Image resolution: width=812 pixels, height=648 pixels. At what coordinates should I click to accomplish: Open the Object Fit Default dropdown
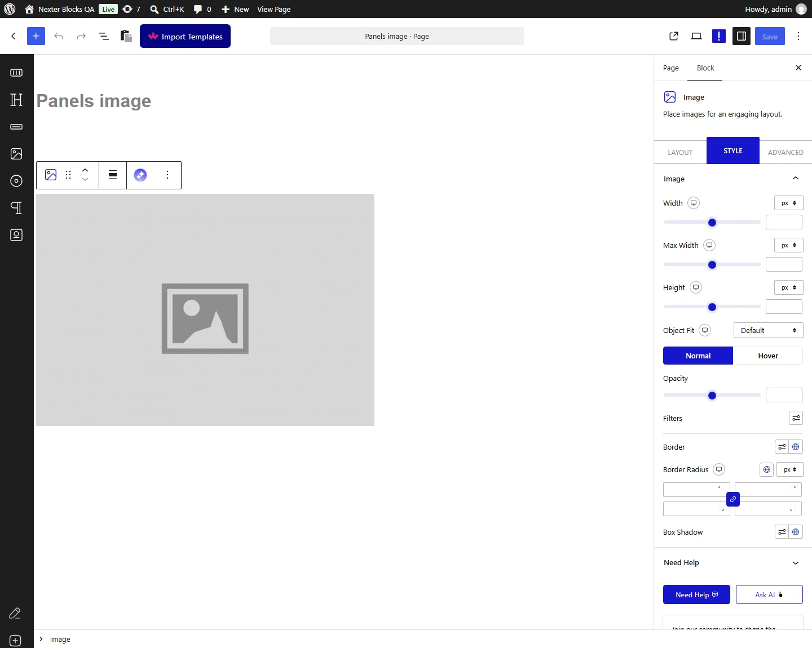(768, 330)
